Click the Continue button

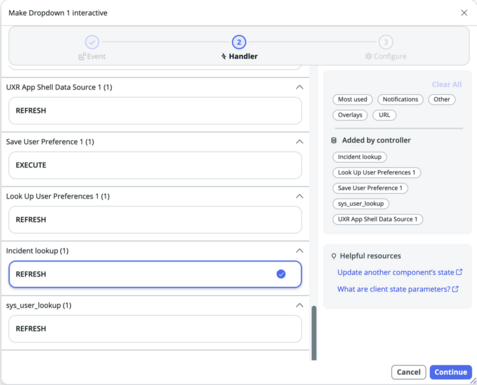pyautogui.click(x=451, y=372)
